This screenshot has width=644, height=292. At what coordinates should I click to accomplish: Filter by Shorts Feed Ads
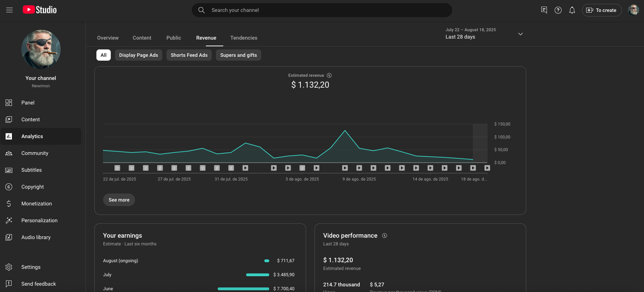(189, 55)
